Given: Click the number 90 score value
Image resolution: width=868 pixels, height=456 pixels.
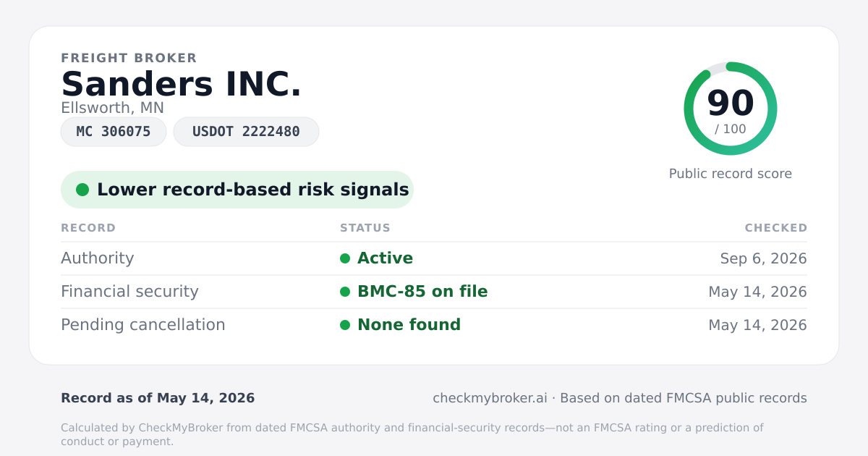Looking at the screenshot, I should point(731,103).
